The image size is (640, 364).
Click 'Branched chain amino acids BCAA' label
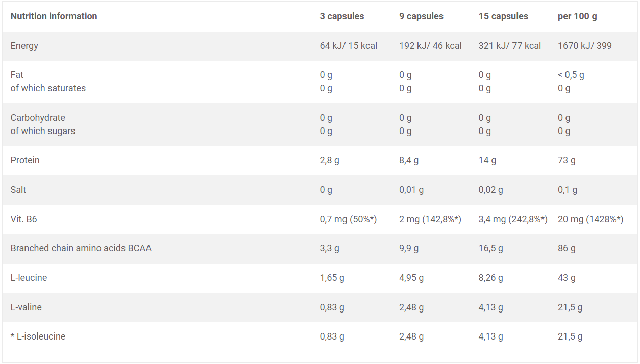tap(81, 248)
